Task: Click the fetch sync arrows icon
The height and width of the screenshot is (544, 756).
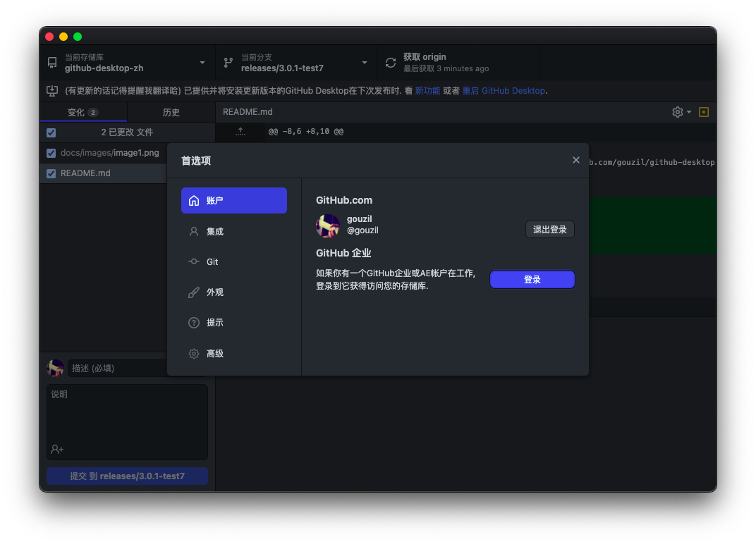Action: coord(391,63)
